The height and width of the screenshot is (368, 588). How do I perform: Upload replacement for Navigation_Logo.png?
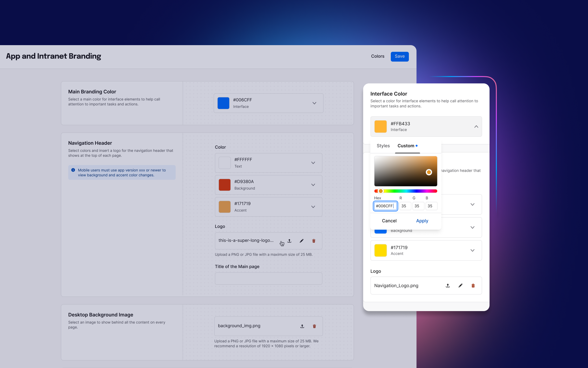[x=448, y=285]
